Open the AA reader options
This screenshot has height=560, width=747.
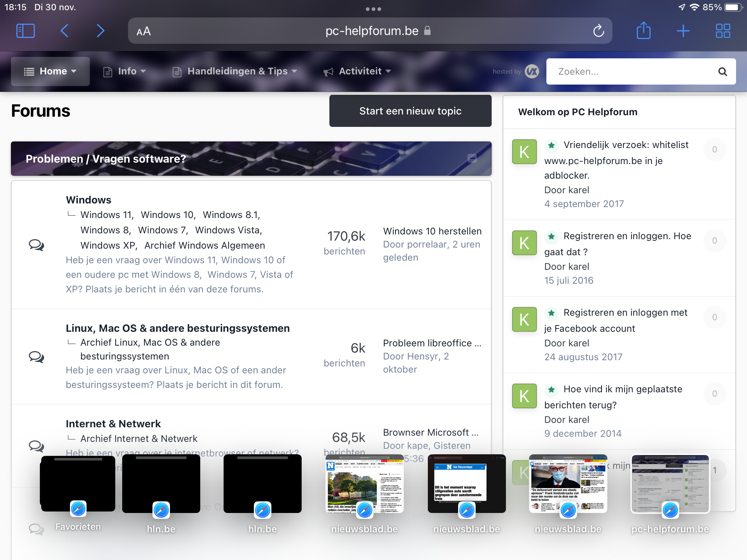point(143,31)
